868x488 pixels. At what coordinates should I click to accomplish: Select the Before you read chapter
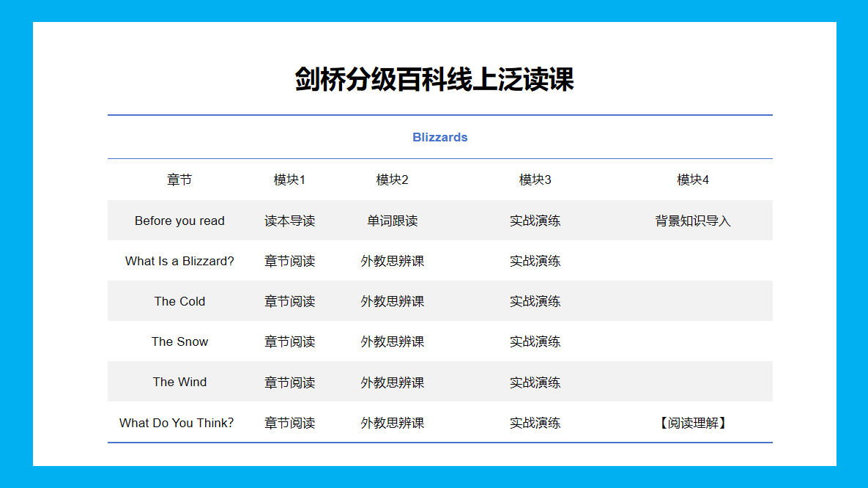pos(179,220)
